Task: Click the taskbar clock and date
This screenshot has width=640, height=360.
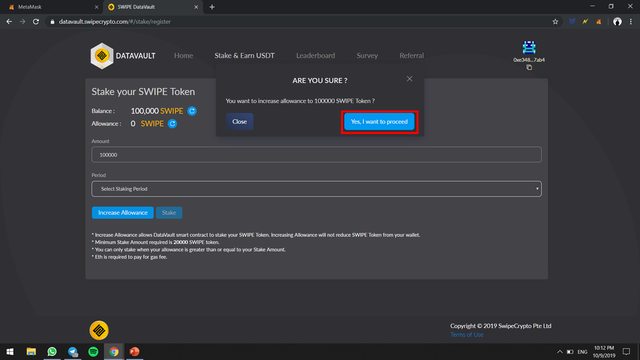Action: (604, 352)
